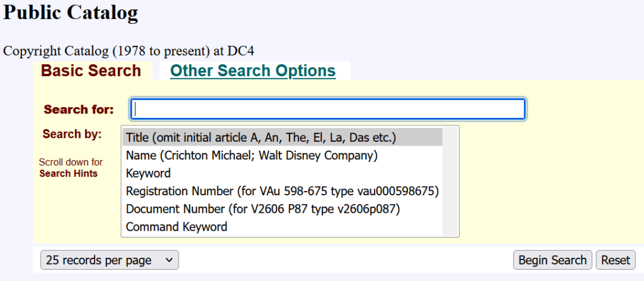Click the Scroll down for text
Screen dimensions: 644x281
pos(71,162)
